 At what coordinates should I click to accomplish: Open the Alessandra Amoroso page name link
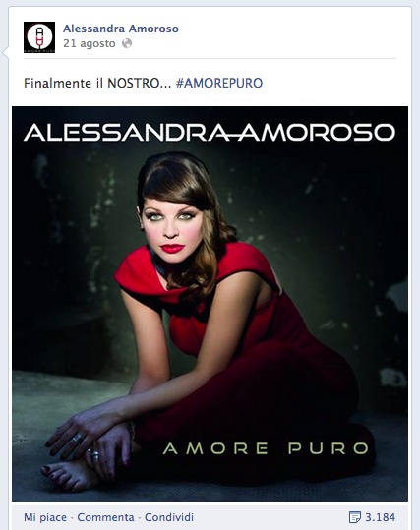121,29
